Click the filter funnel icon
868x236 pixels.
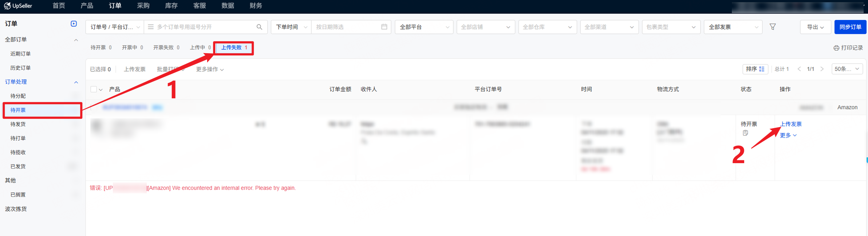click(x=773, y=27)
